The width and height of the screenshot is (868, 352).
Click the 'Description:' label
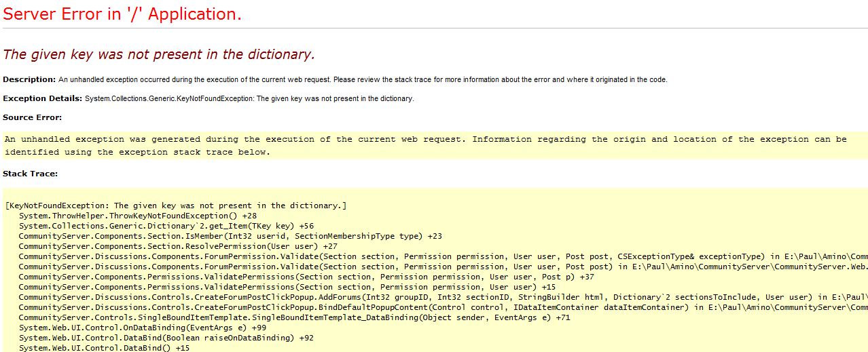(x=29, y=79)
